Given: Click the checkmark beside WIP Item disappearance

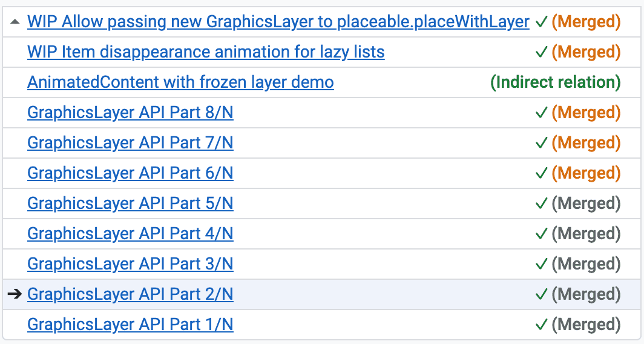Looking at the screenshot, I should (x=542, y=52).
